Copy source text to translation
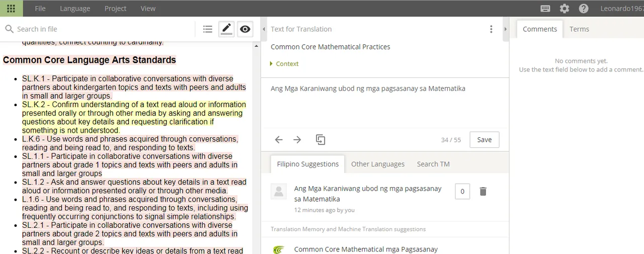This screenshot has height=254, width=644. tap(320, 140)
